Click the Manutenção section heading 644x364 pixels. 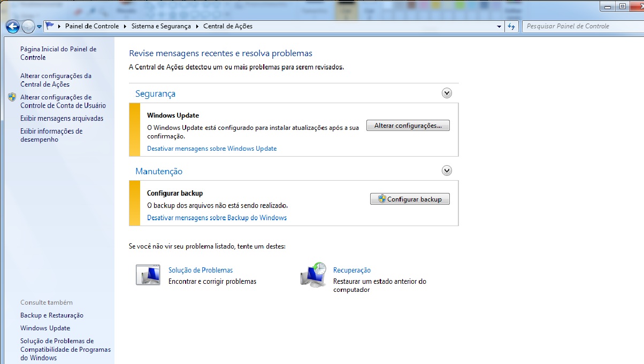click(159, 172)
